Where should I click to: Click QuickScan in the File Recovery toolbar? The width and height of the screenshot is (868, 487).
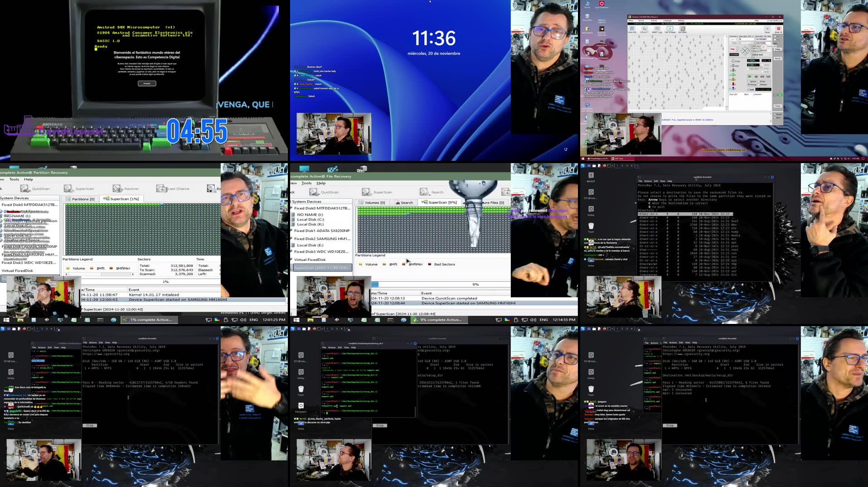coord(324,192)
